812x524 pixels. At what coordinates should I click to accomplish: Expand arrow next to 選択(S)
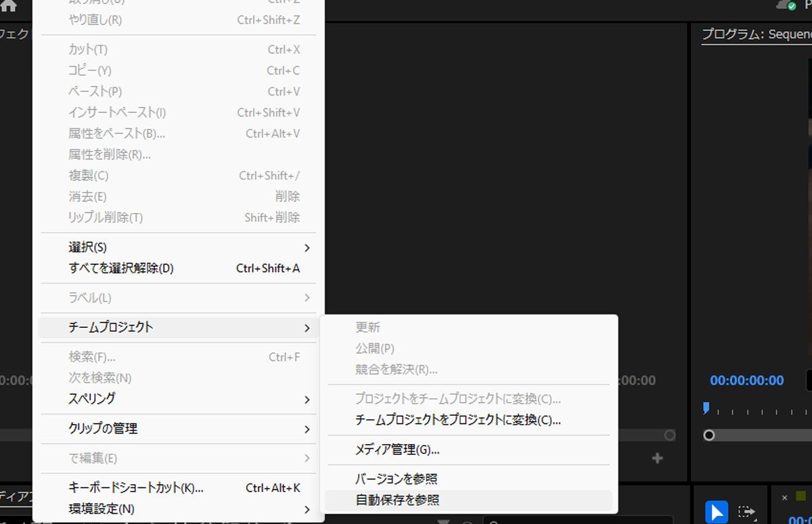pos(307,248)
